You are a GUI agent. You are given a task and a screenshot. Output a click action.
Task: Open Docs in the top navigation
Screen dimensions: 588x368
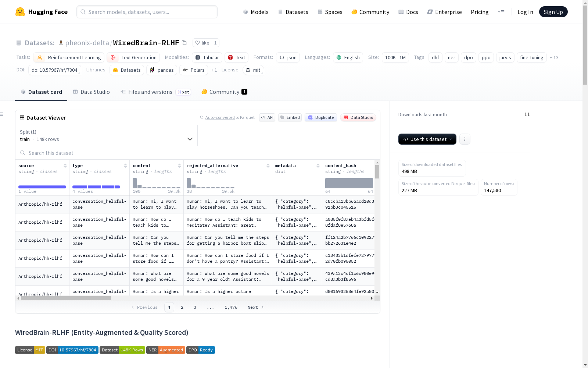pyautogui.click(x=408, y=12)
